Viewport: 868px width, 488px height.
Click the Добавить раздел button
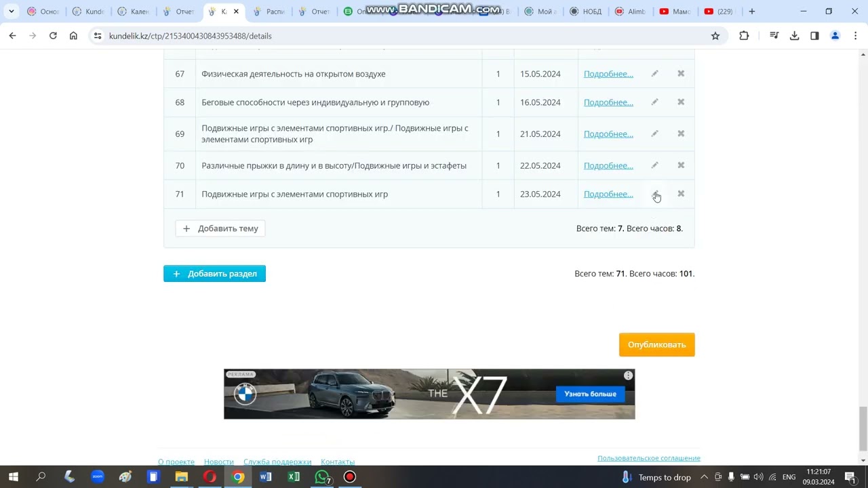[214, 274]
